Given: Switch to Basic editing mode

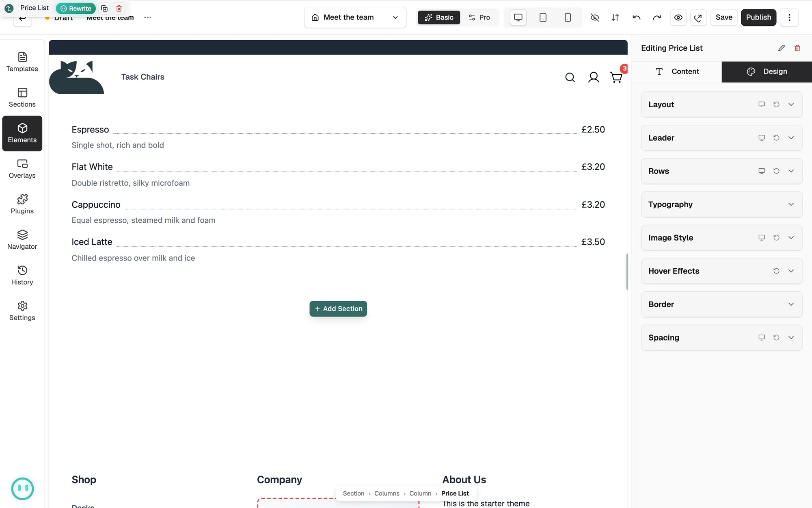Looking at the screenshot, I should [x=439, y=17].
